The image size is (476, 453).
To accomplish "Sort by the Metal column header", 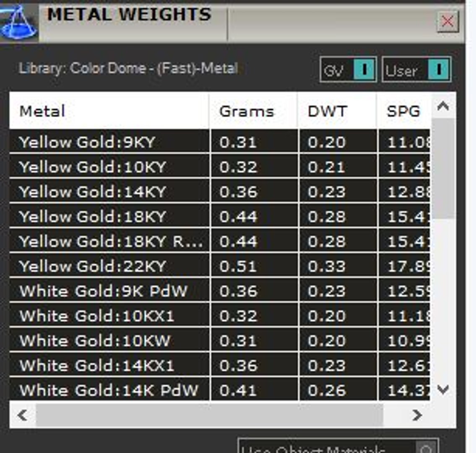I will click(109, 111).
